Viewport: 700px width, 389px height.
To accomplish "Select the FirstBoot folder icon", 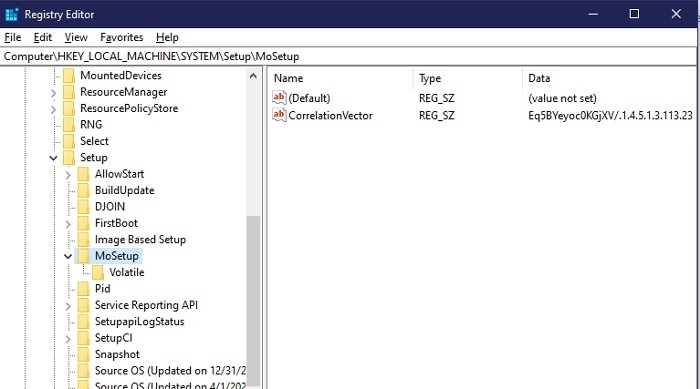I will point(83,223).
